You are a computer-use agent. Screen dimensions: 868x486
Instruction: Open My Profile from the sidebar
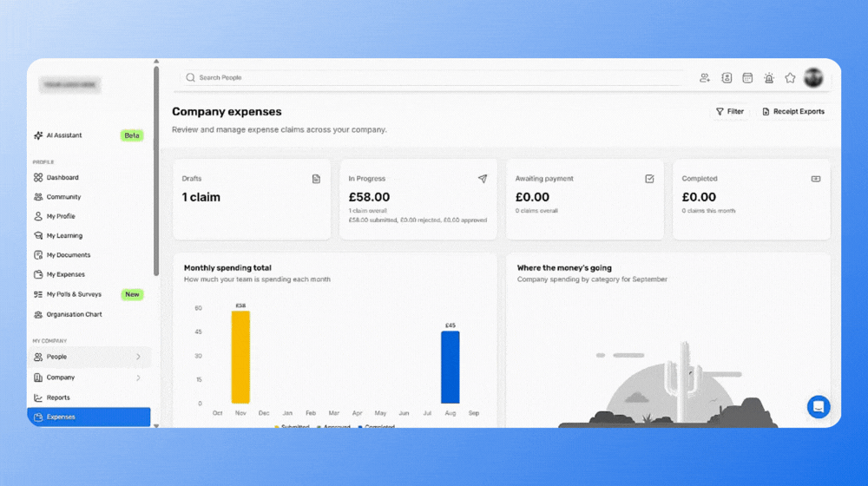[x=89, y=216]
